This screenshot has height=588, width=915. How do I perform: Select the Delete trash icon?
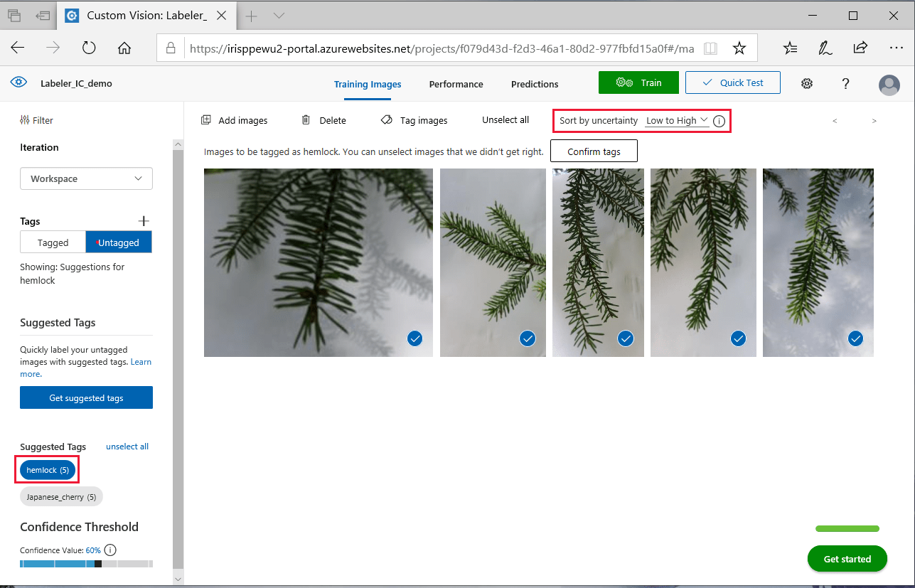pyautogui.click(x=306, y=119)
